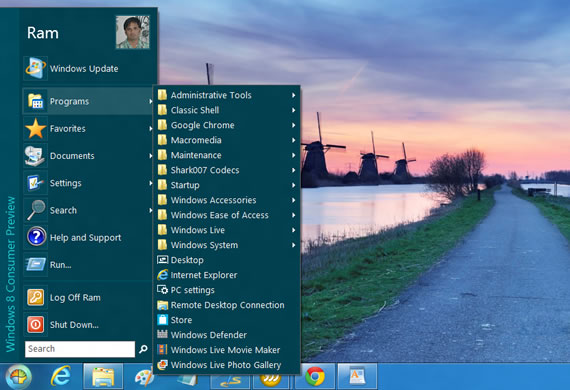Click the Remote Desktop Connection icon
Viewport: 570px width, 390px height.
point(162,305)
